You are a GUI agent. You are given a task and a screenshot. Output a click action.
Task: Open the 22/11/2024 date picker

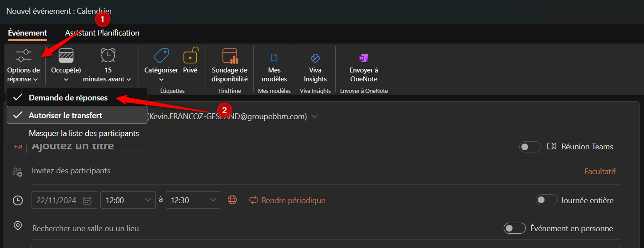87,200
